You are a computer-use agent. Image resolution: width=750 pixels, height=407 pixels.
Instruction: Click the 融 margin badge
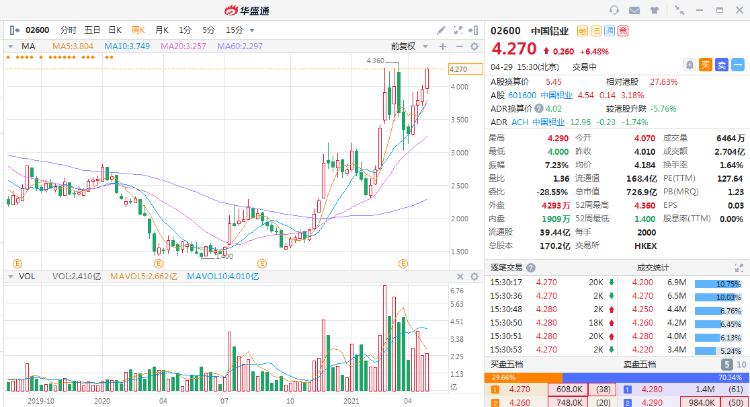pos(582,31)
